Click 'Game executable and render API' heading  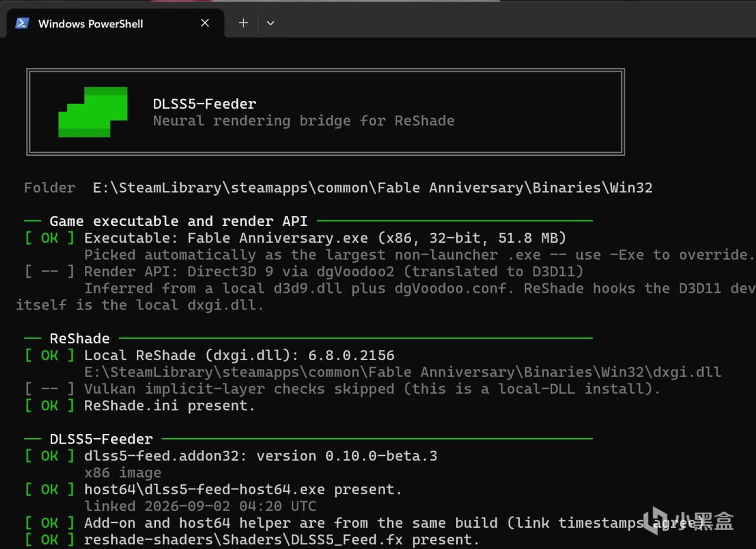178,221
